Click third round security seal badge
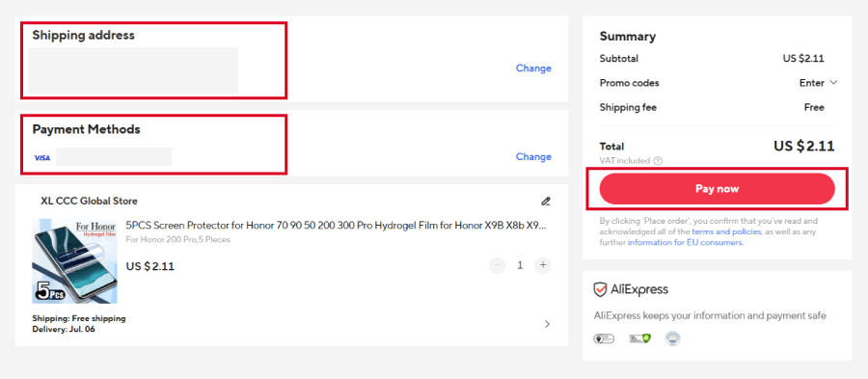Screen dimensions: 868x379 [x=673, y=338]
